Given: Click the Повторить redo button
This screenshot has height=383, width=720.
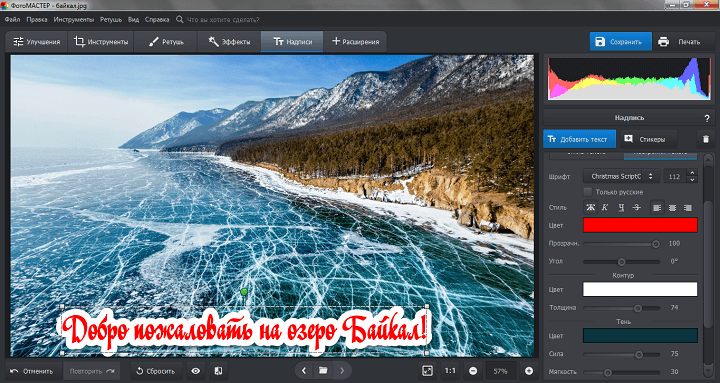Looking at the screenshot, I should tap(91, 371).
